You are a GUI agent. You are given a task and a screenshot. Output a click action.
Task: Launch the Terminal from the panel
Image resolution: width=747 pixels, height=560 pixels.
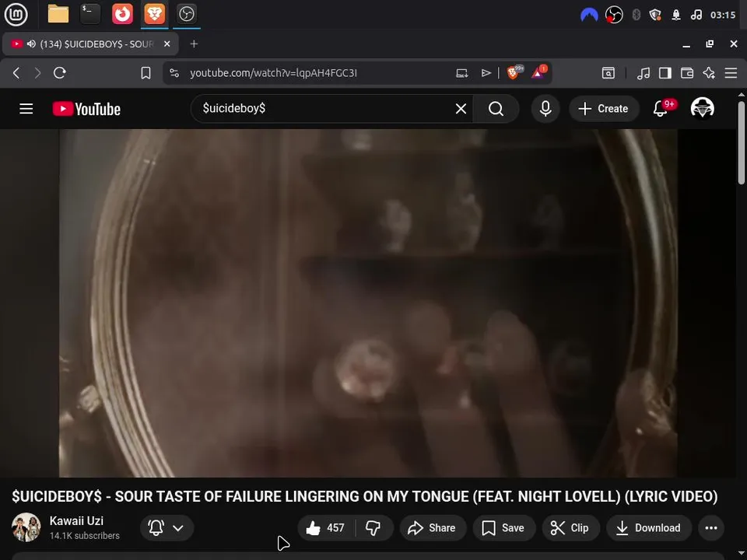pyautogui.click(x=90, y=14)
